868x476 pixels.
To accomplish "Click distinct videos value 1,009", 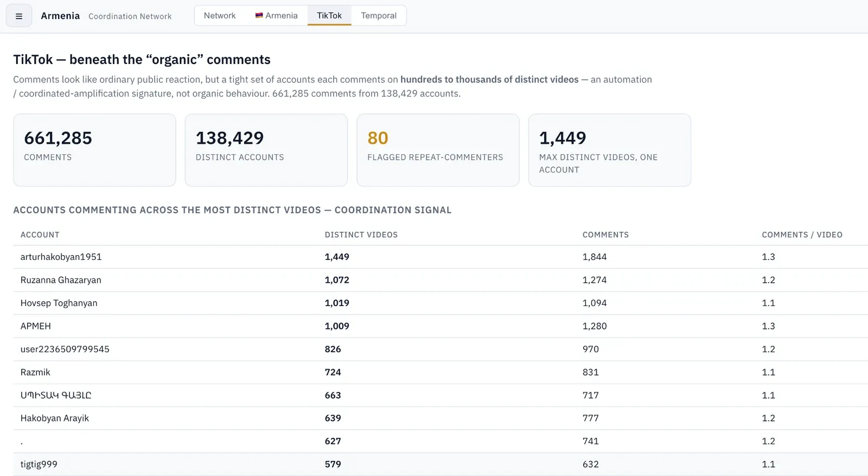I will coord(337,326).
